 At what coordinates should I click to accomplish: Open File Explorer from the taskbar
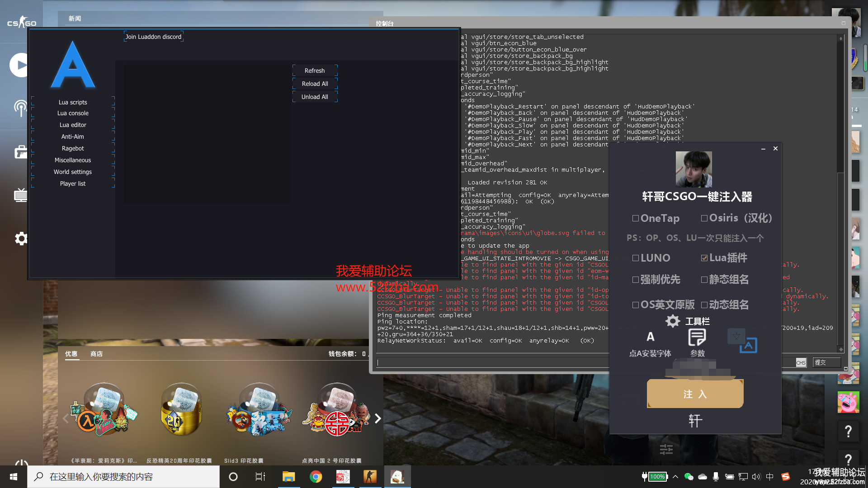(288, 477)
